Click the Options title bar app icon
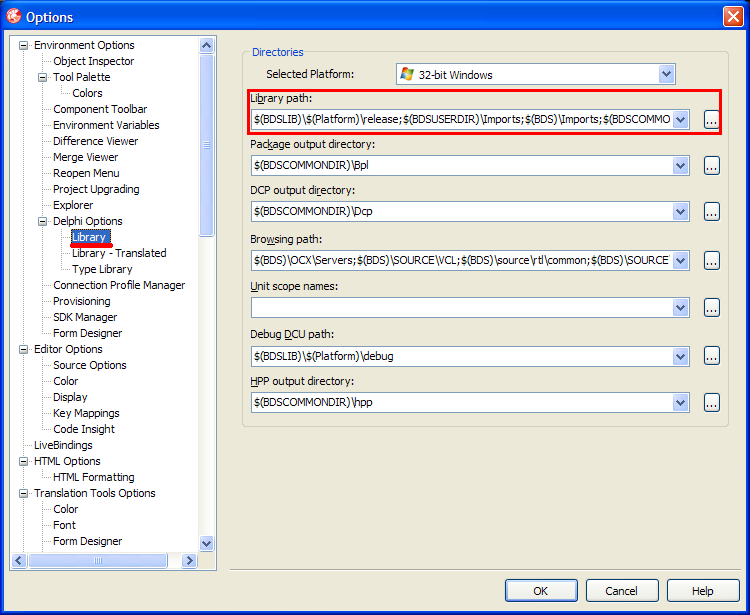Image resolution: width=750 pixels, height=615 pixels. tap(13, 16)
